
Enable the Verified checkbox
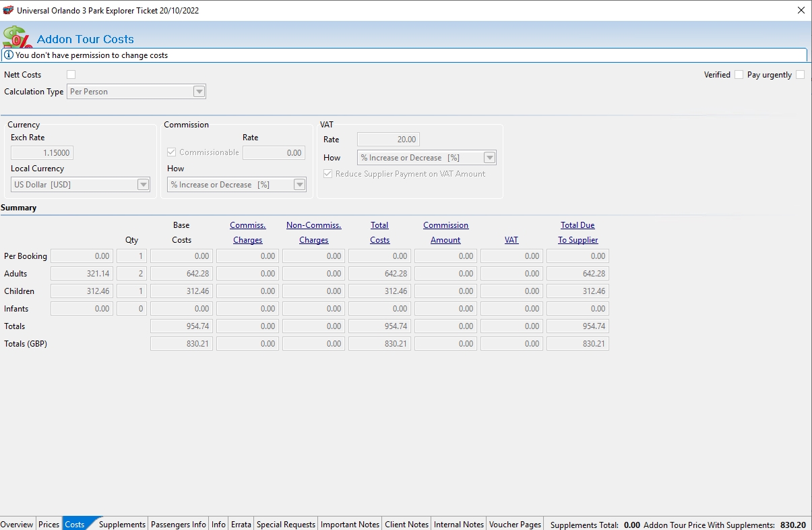point(739,75)
